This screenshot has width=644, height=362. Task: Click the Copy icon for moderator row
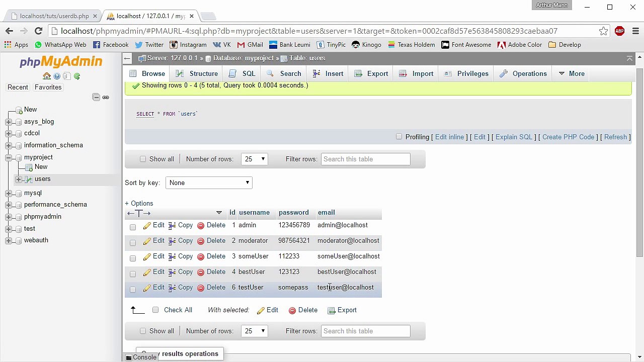click(172, 241)
